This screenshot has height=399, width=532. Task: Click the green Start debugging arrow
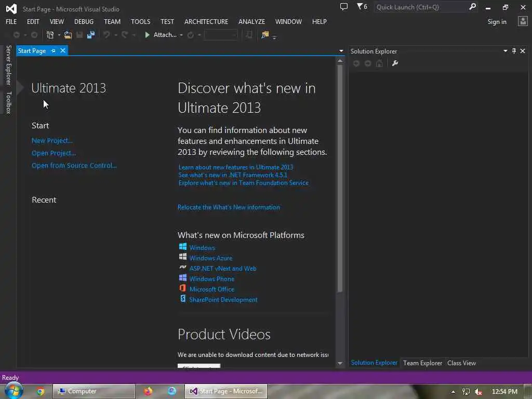point(147,35)
